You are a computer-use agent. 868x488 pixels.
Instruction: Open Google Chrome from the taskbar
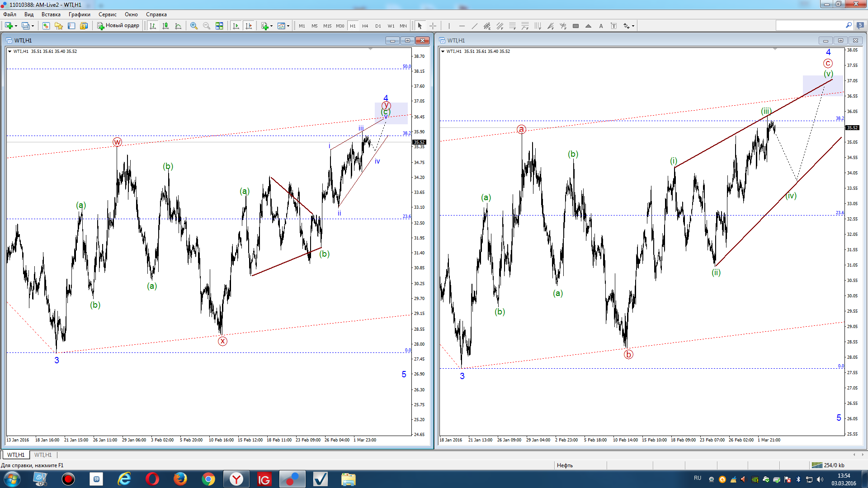point(208,479)
